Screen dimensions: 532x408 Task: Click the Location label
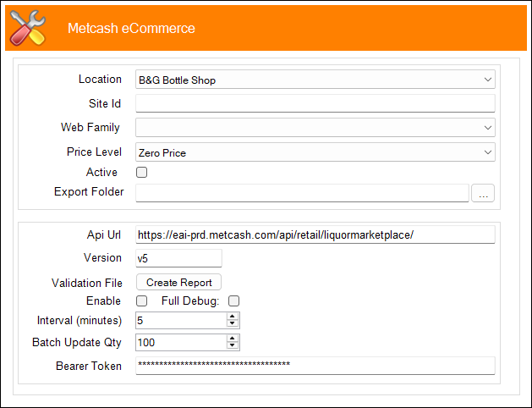point(100,79)
